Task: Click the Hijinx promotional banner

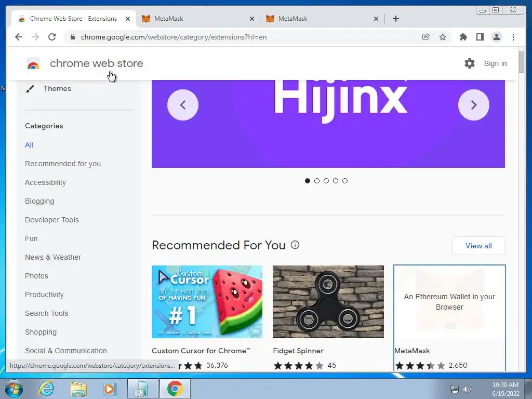Action: pos(328,124)
